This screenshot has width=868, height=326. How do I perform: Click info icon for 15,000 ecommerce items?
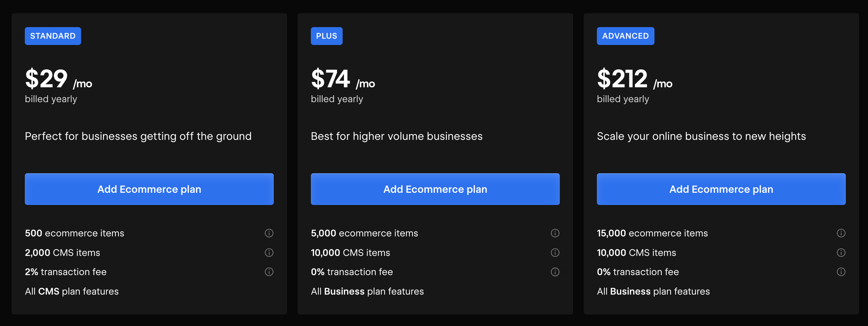pyautogui.click(x=841, y=233)
